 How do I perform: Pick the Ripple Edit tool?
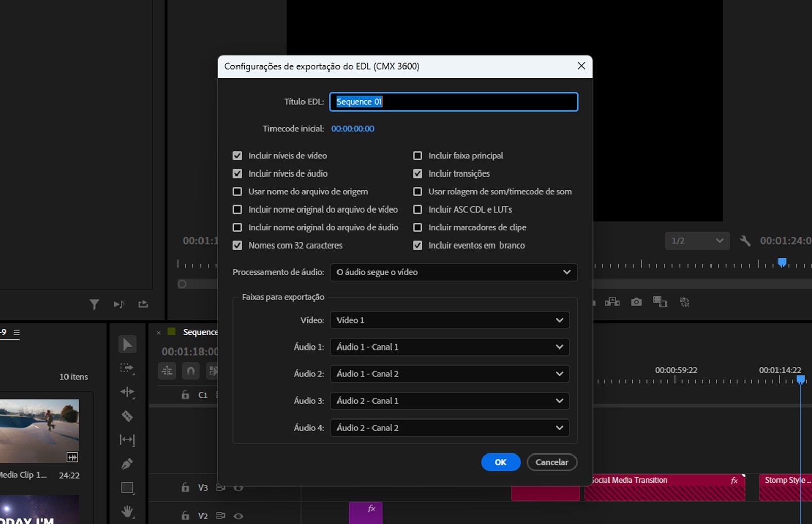(127, 392)
